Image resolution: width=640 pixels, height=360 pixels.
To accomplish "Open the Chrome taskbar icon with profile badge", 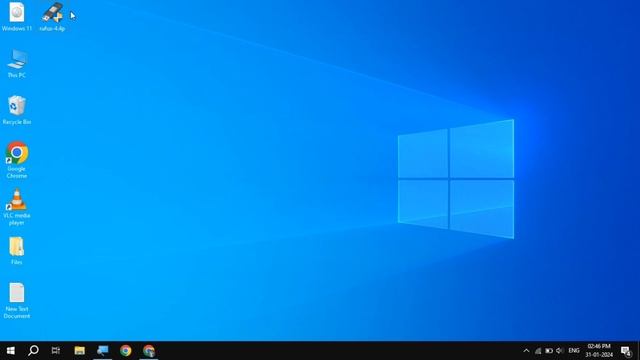I will tap(149, 351).
